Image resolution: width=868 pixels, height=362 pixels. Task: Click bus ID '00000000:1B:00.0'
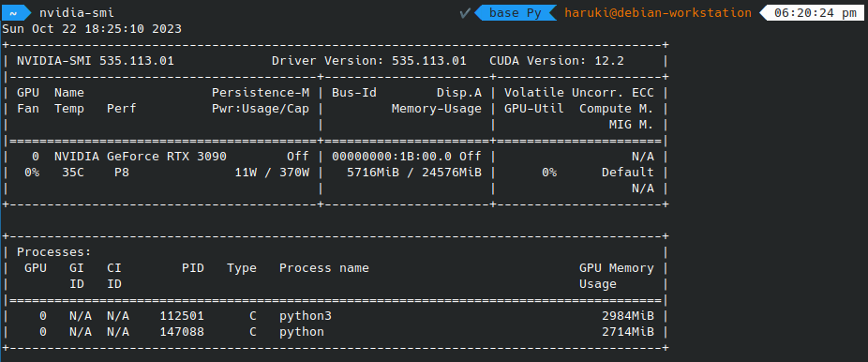tap(392, 157)
